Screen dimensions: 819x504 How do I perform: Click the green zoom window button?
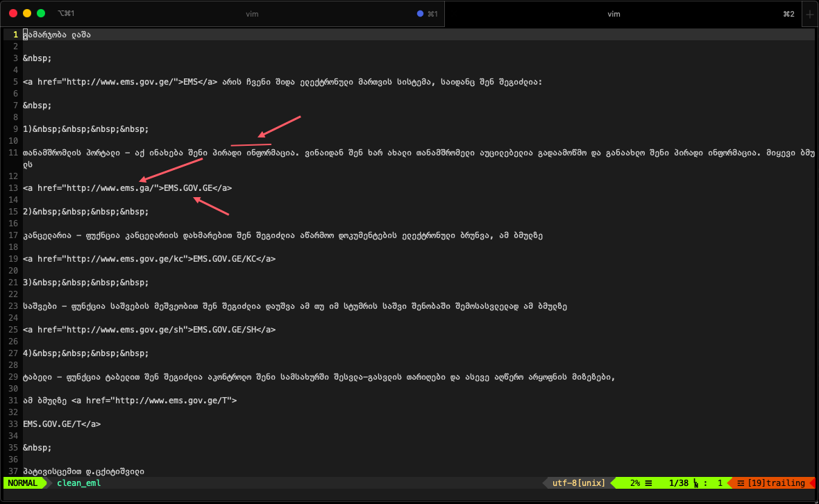[x=41, y=14]
